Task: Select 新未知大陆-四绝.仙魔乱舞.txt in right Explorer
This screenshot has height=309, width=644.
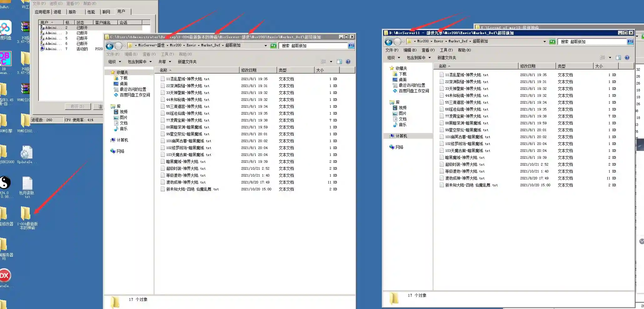Action: coord(469,185)
